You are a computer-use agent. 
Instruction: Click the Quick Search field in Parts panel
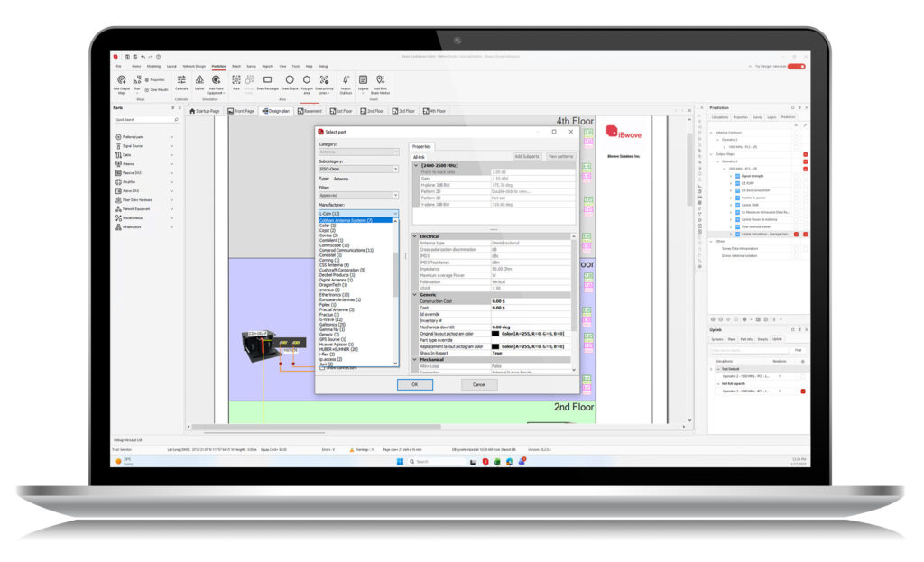144,118
